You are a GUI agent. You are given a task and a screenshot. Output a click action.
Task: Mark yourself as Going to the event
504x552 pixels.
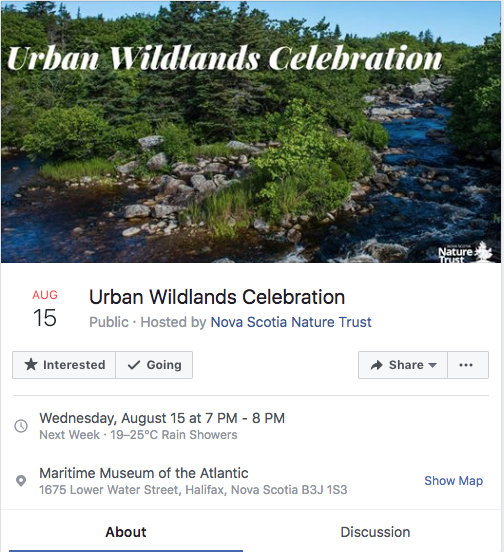click(154, 365)
